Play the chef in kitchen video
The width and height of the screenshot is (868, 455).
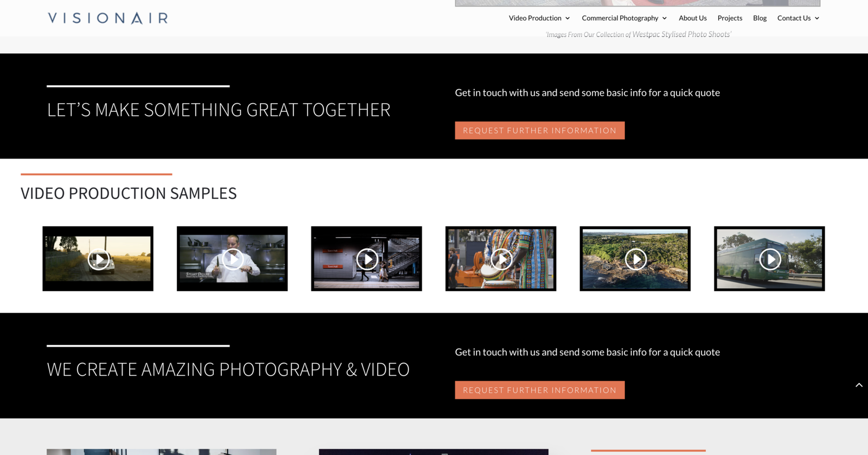point(232,259)
